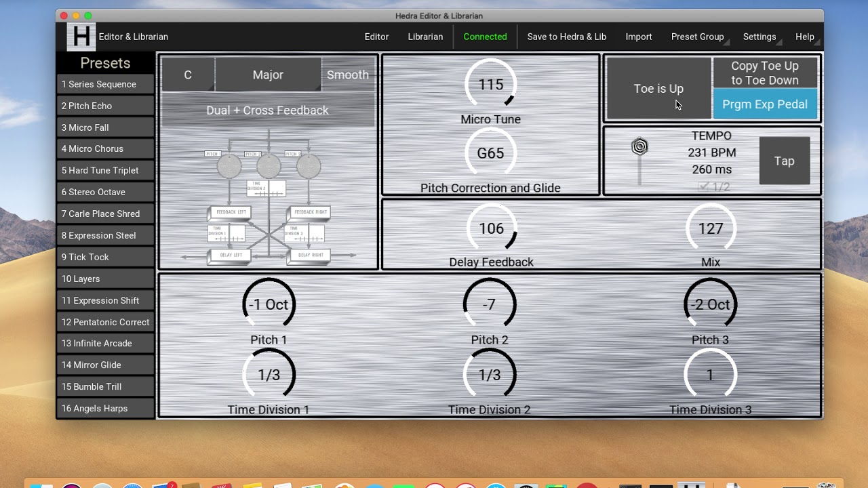Click Copy Toe Up to Toe Down
This screenshot has width=868, height=488.
point(765,73)
